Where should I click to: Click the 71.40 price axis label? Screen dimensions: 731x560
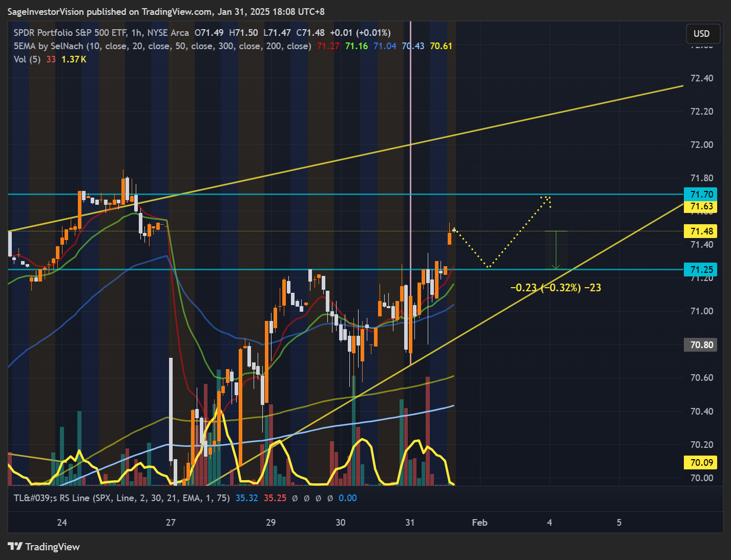(702, 245)
